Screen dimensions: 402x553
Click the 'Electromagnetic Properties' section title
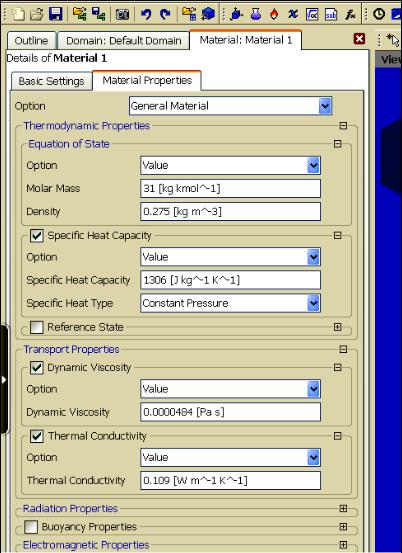[86, 545]
